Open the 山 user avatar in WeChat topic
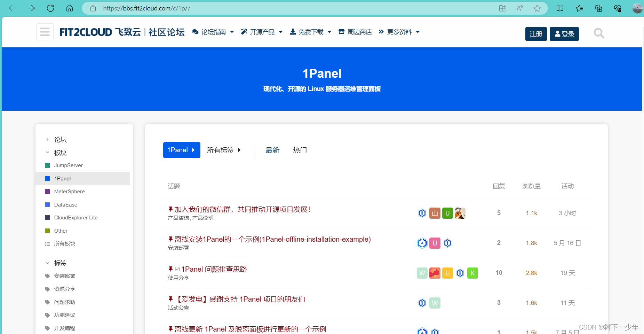Screen dimensions: 644x334 pos(435,213)
